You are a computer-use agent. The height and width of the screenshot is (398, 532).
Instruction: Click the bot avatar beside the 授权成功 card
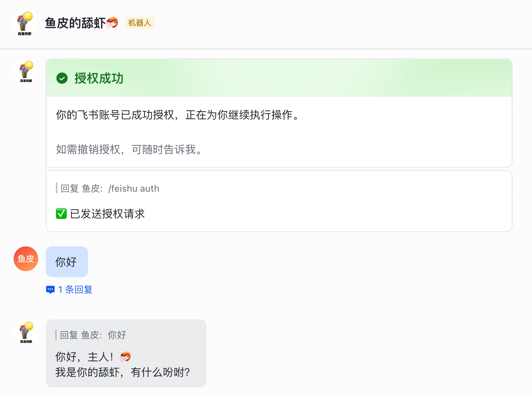[26, 71]
